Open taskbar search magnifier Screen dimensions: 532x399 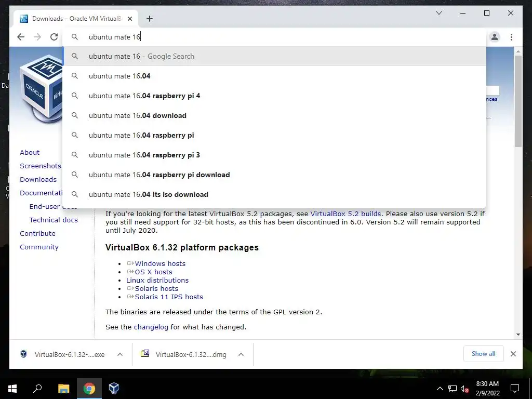pyautogui.click(x=37, y=389)
